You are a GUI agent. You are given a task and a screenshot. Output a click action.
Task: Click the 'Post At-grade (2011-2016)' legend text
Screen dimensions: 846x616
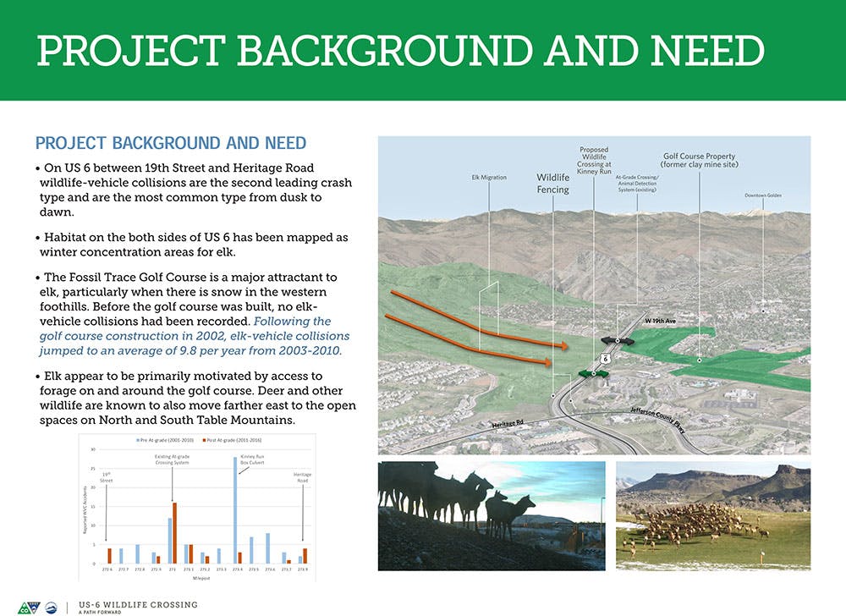pyautogui.click(x=234, y=440)
